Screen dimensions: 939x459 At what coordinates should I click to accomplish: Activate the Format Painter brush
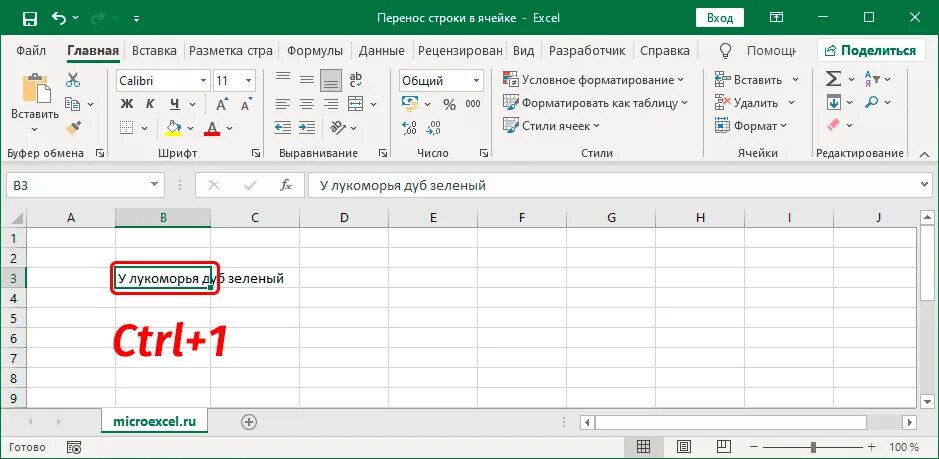click(73, 126)
